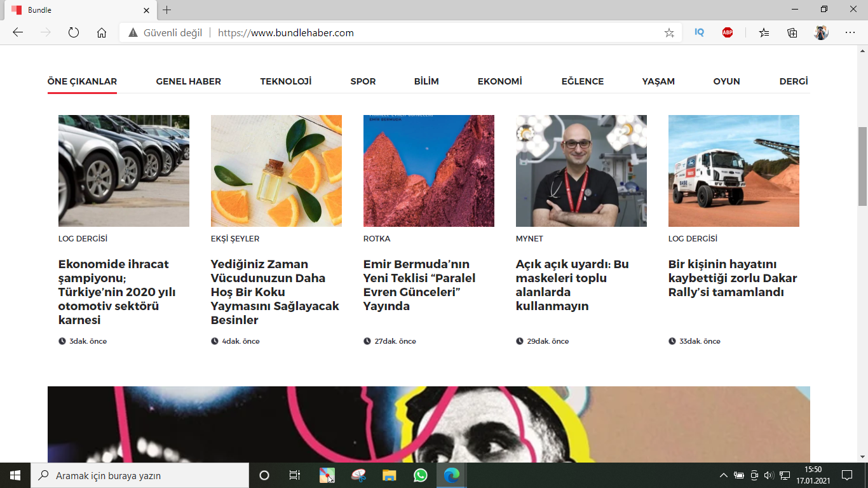Close the Bundle browser tab
Viewport: 868px width, 488px height.
147,10
